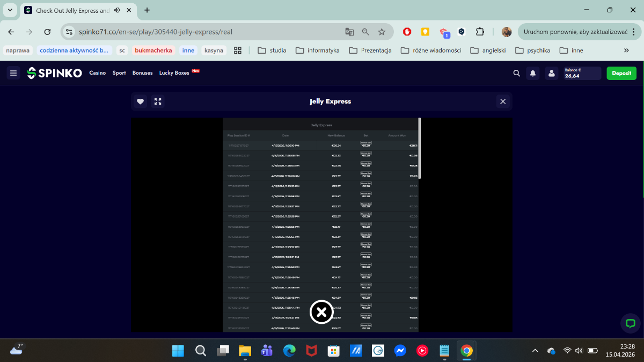Image resolution: width=644 pixels, height=362 pixels.
Task: Click the green Deposit button
Action: (621, 73)
